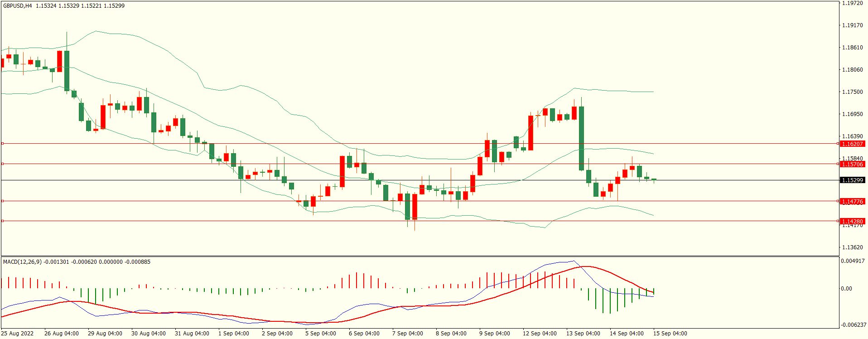Click the 1.17500 price axis label
The height and width of the screenshot is (339, 868).
[x=852, y=92]
